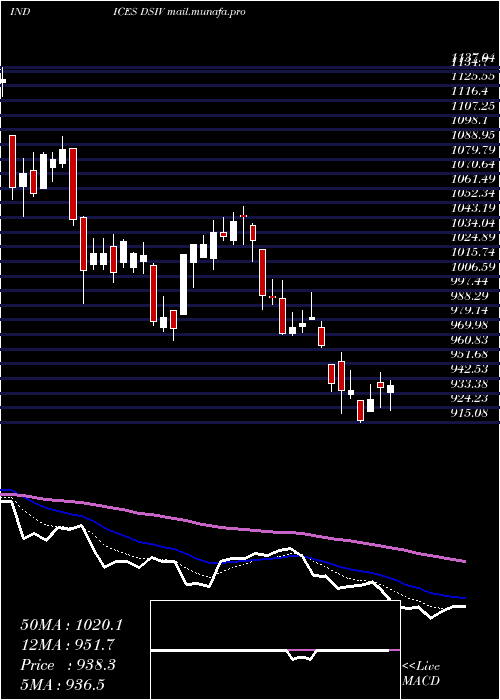Click the 924.23 price label
The height and width of the screenshot is (700, 500).
pyautogui.click(x=470, y=398)
